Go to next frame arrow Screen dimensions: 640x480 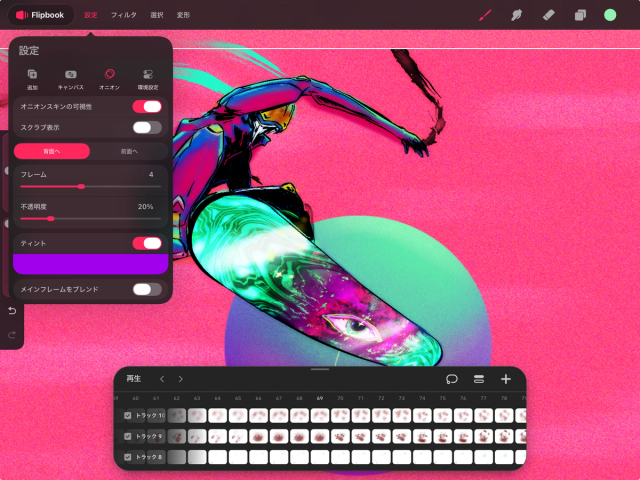[180, 379]
